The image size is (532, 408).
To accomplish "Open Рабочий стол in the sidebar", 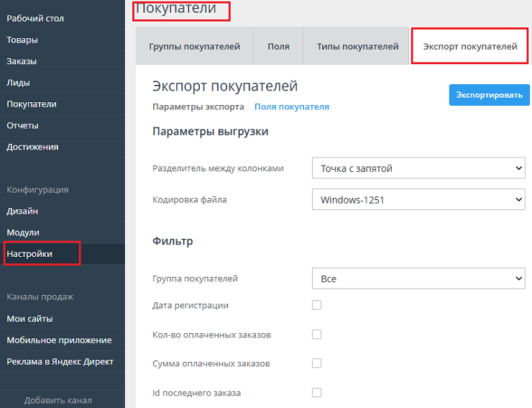I will click(x=35, y=19).
